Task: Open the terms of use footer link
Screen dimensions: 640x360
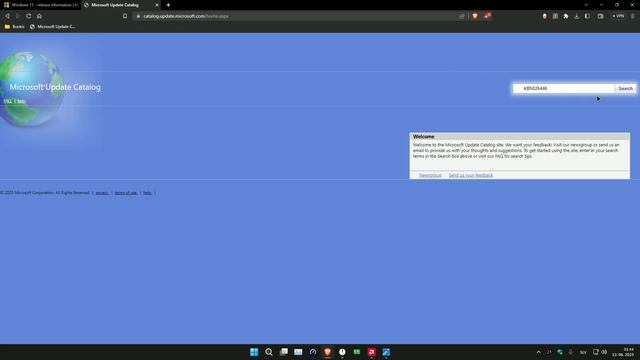Action: (126, 193)
